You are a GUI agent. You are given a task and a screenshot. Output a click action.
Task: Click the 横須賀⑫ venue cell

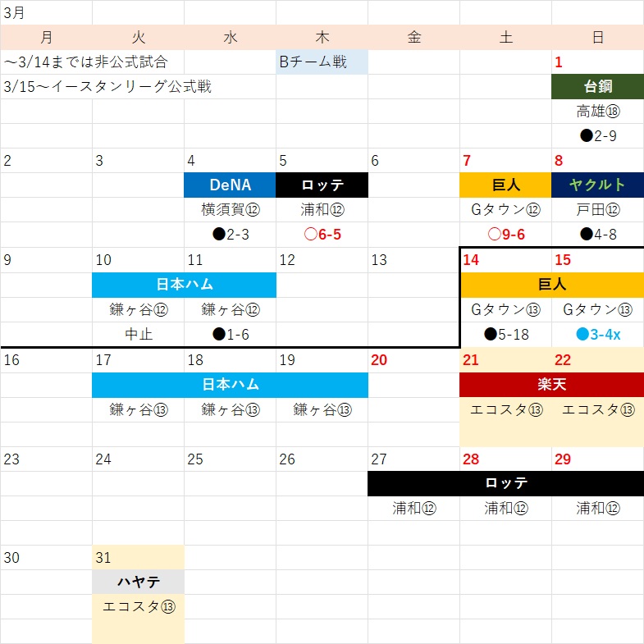pyautogui.click(x=230, y=210)
